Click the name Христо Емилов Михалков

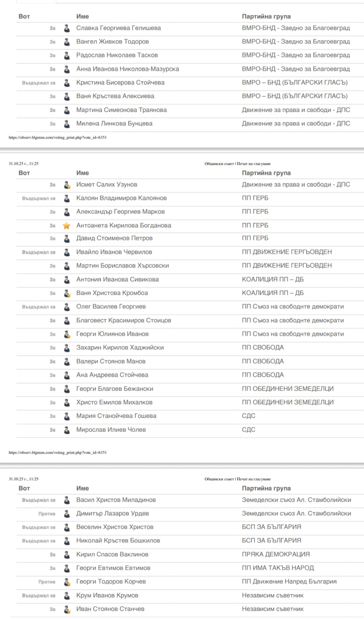point(114,402)
